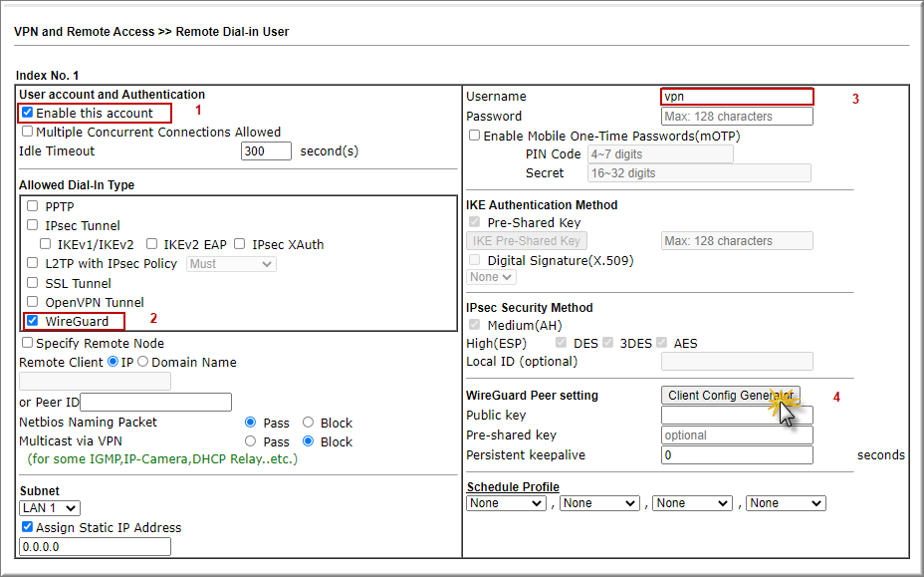
Task: Open the last Schedule Profile dropdown
Action: [786, 503]
